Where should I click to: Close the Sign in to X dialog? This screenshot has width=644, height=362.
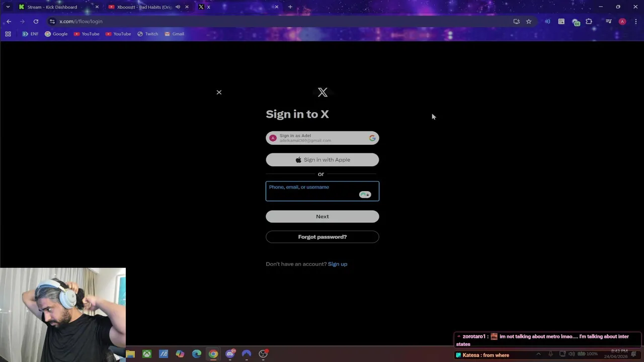(x=219, y=93)
